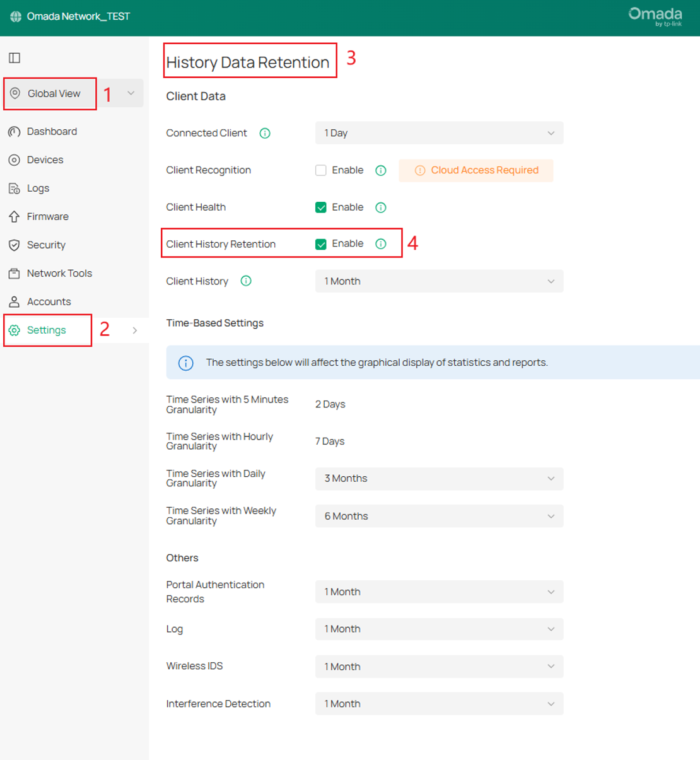700x760 pixels.
Task: Open the Daily Granularity 3 Months dropdown
Action: 439,479
